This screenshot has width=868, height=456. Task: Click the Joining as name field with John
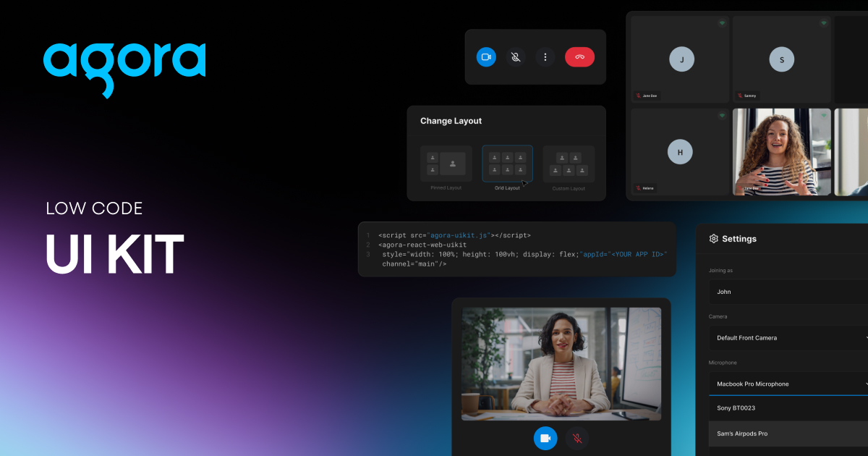(x=788, y=292)
